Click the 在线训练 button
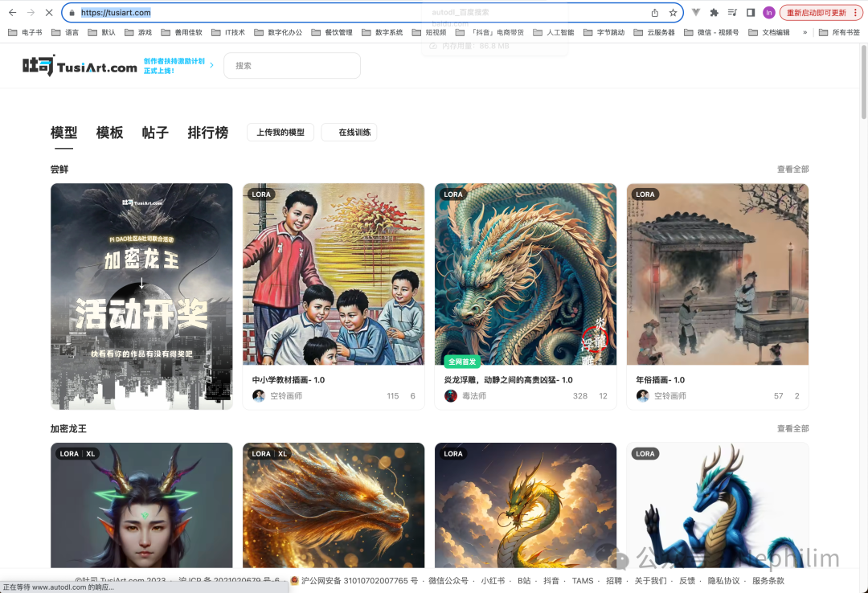Screen dimensions: 868x593 (x=350, y=133)
